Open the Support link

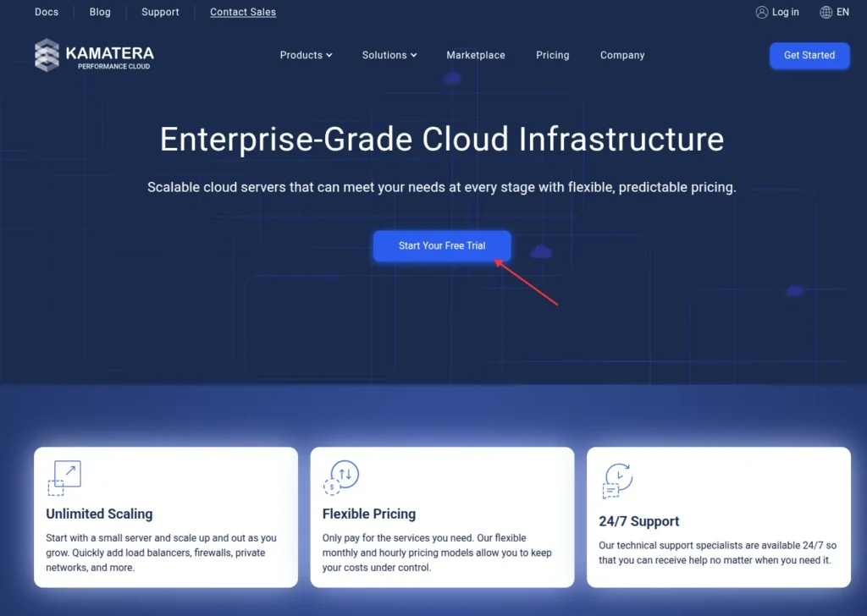pos(160,12)
